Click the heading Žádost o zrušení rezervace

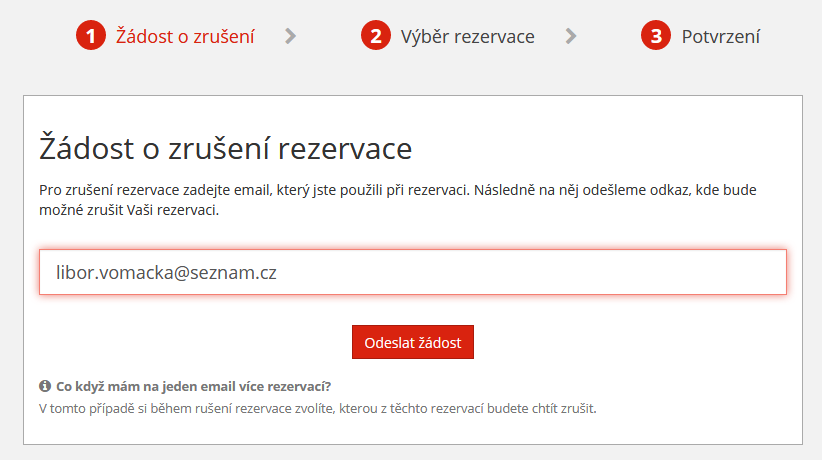pyautogui.click(x=225, y=148)
